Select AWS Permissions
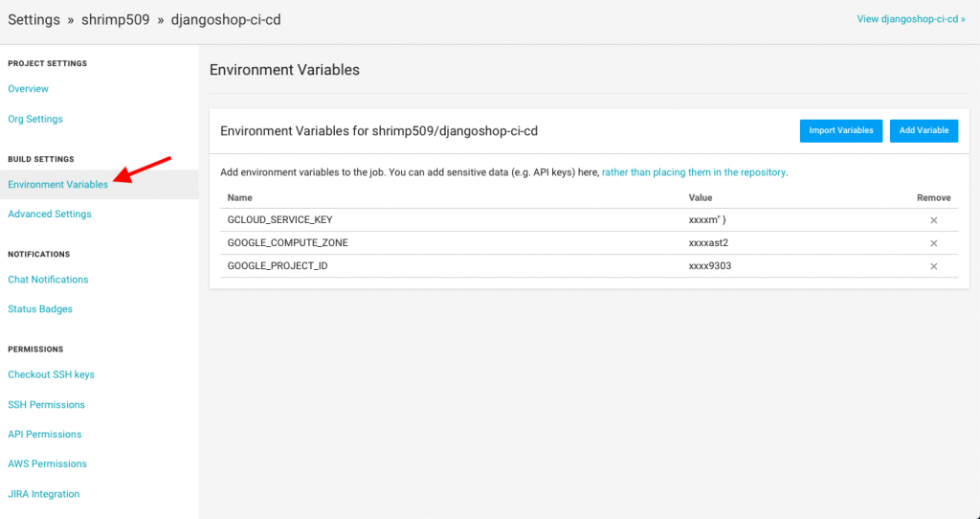 pos(48,464)
